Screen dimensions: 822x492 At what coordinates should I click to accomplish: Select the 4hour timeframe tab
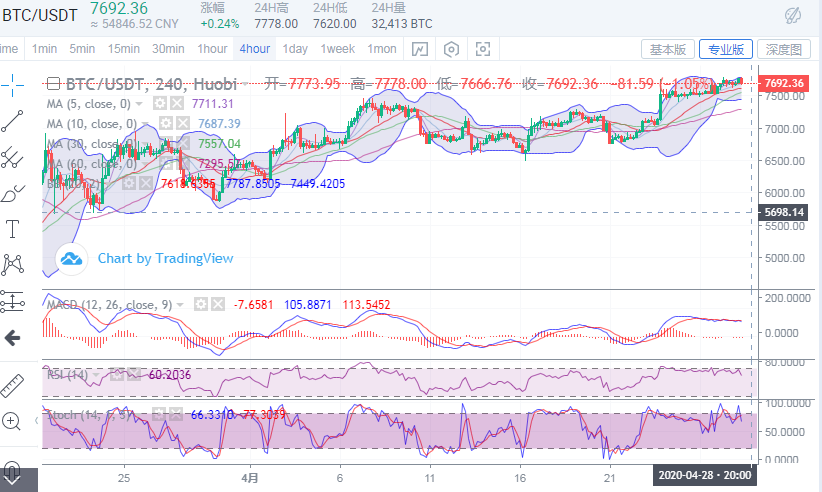coord(255,49)
